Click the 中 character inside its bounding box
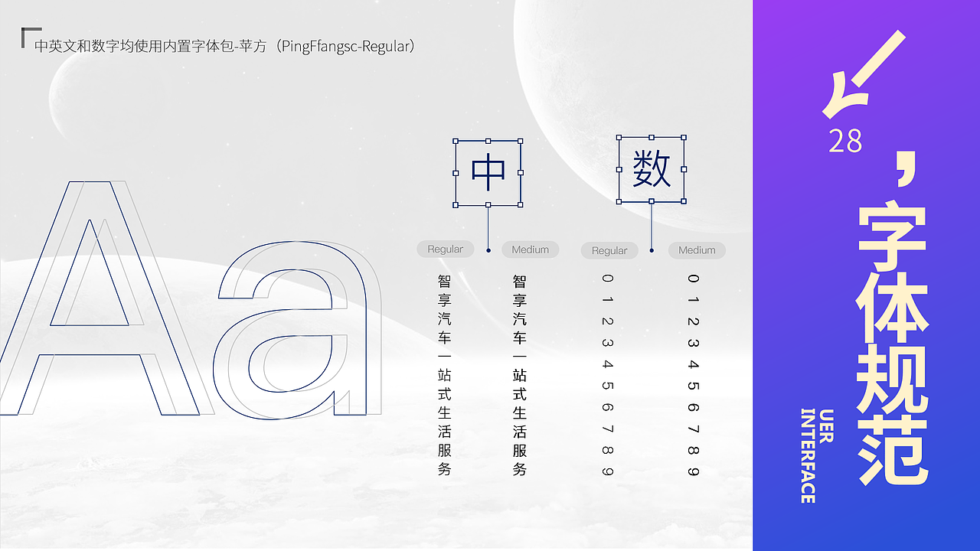Image resolution: width=980 pixels, height=551 pixels. [488, 172]
